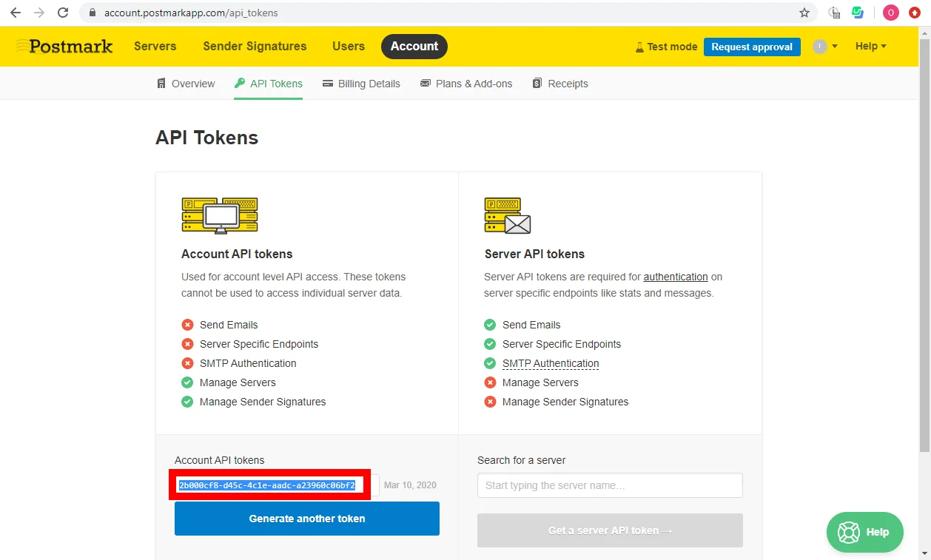This screenshot has width=931, height=560.
Task: Click red cross next to Account Send Emails
Action: pyautogui.click(x=187, y=325)
